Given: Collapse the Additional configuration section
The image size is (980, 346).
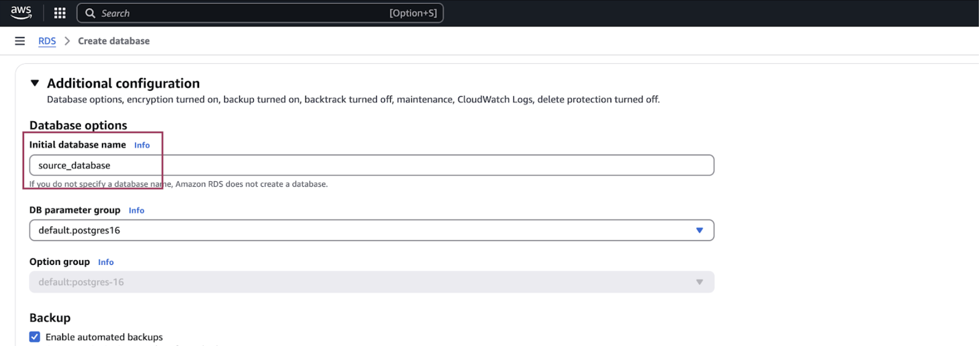Looking at the screenshot, I should click(35, 83).
